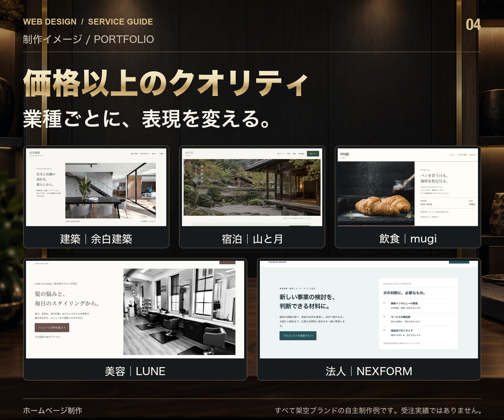Open the 山と月 lodging site thumbnail
Viewport: 504px width, 420px height.
pos(252,187)
